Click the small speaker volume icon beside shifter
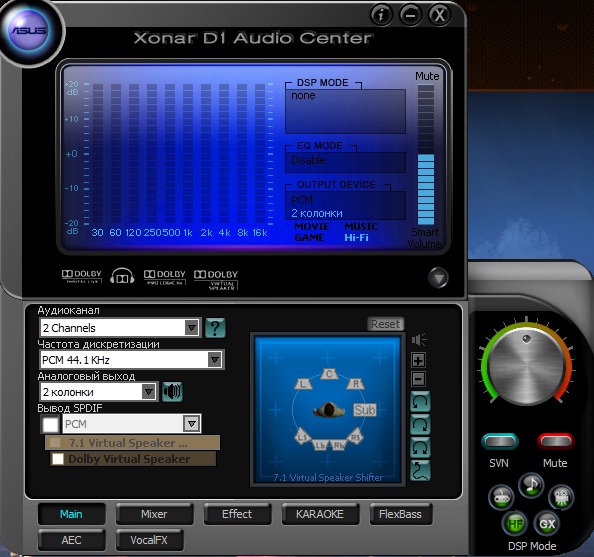The width and height of the screenshot is (594, 557). click(419, 340)
